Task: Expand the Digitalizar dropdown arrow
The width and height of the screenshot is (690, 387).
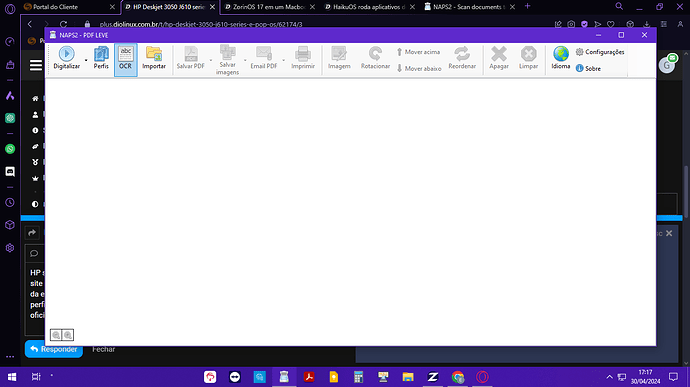Action: point(86,60)
